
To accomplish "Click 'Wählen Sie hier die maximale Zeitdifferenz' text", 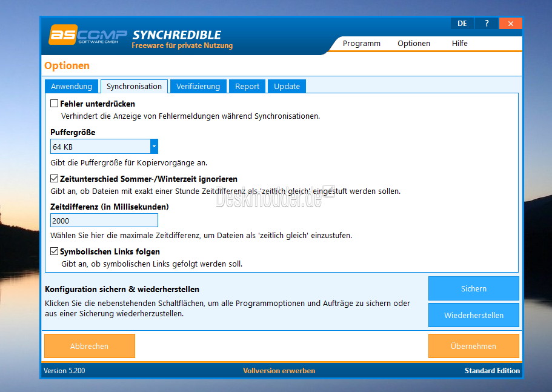I will click(x=201, y=236).
